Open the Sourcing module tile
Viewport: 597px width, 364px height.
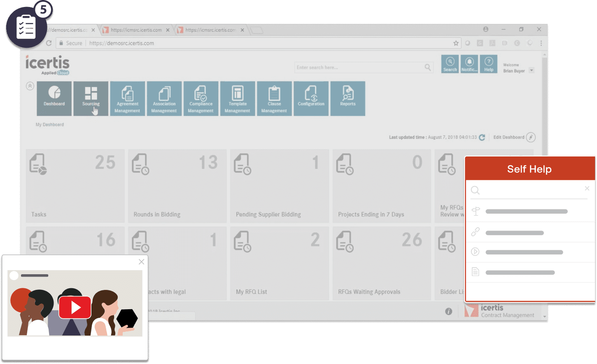(x=91, y=98)
